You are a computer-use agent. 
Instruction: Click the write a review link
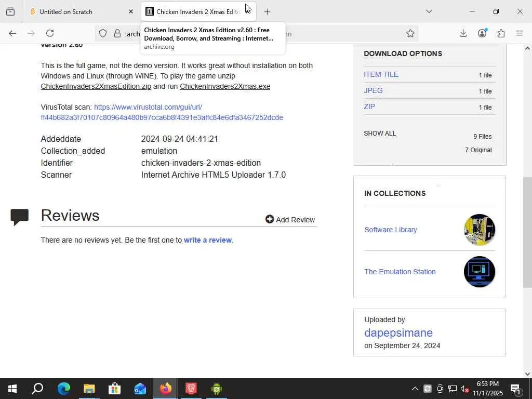(208, 240)
